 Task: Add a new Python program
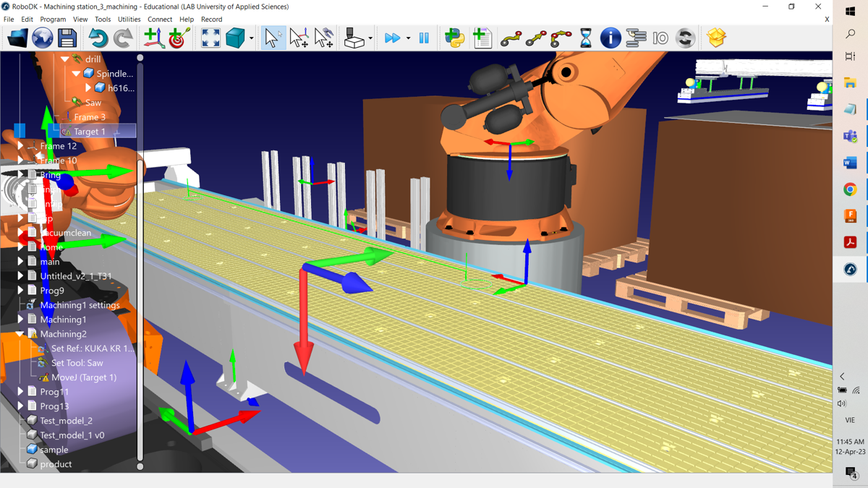point(455,38)
